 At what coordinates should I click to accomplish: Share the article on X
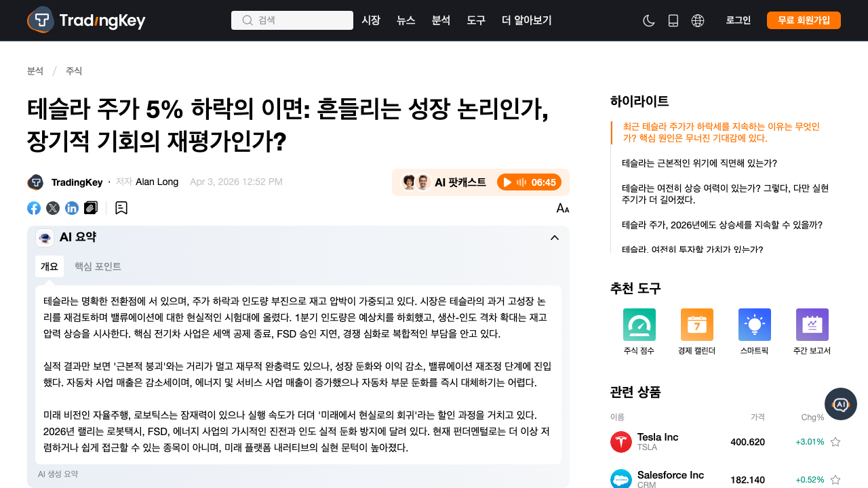[53, 208]
